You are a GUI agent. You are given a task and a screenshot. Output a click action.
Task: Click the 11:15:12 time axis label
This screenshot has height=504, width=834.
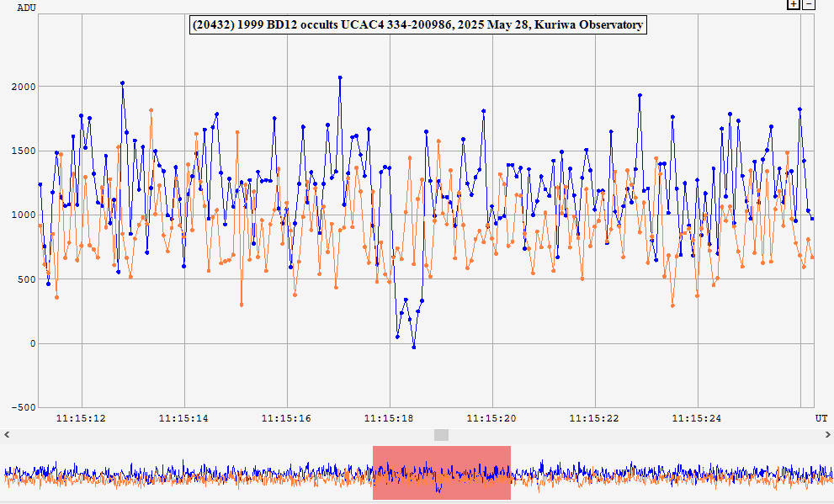pyautogui.click(x=81, y=418)
